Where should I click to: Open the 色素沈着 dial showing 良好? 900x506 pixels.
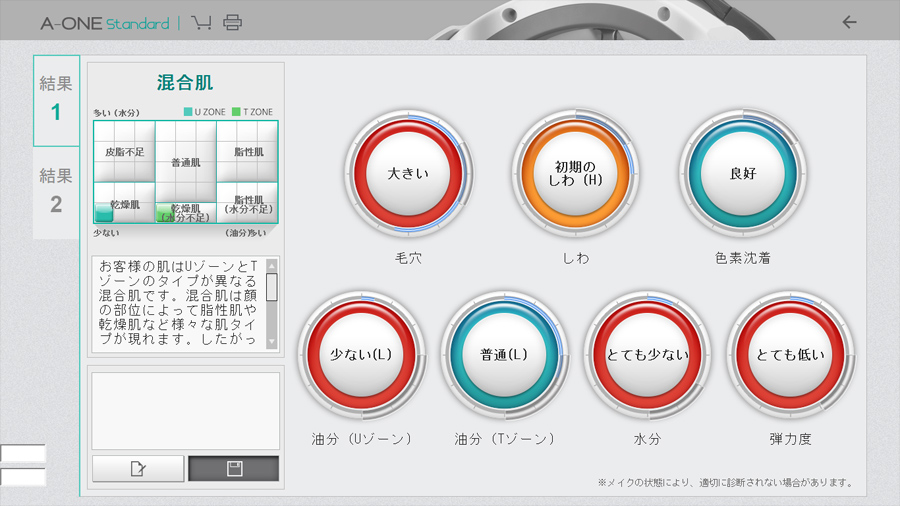tap(743, 173)
